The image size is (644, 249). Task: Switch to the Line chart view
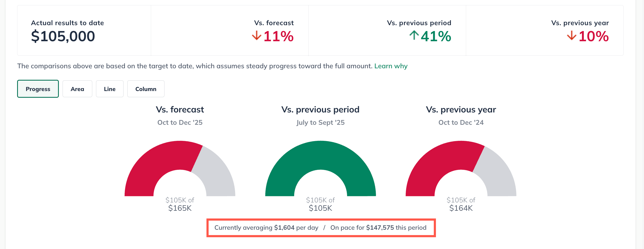coord(110,89)
